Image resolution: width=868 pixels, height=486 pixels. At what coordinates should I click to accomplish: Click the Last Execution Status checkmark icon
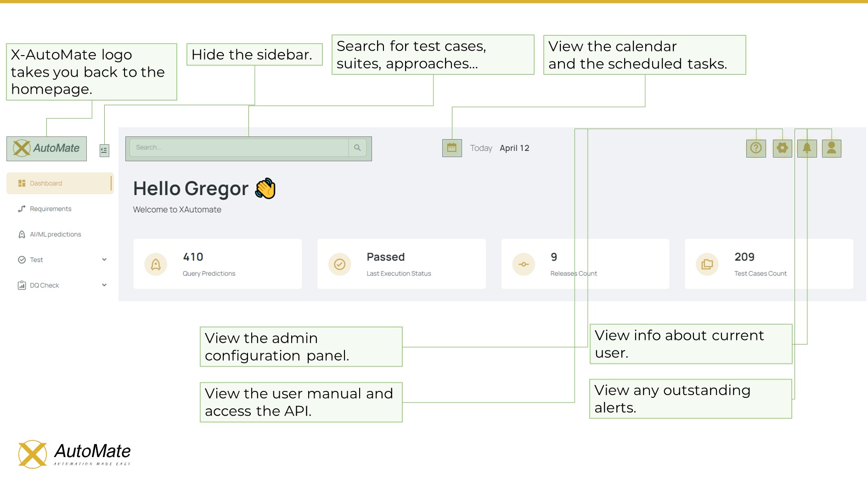point(340,264)
